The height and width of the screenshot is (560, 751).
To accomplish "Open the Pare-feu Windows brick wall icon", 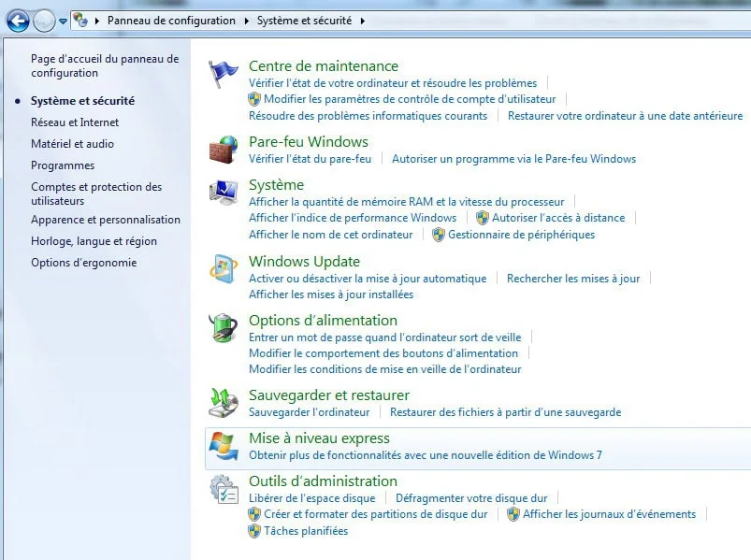I will pyautogui.click(x=224, y=150).
